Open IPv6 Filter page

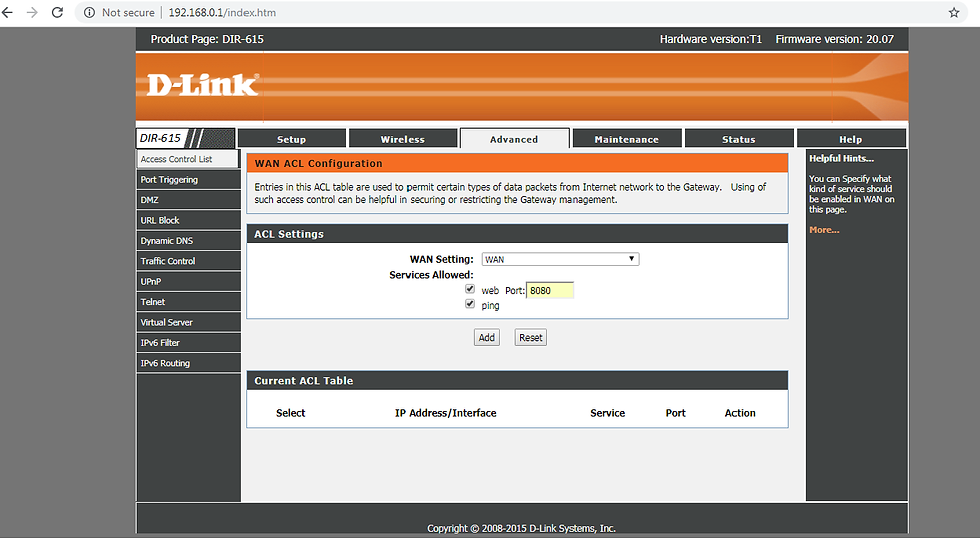tap(188, 342)
